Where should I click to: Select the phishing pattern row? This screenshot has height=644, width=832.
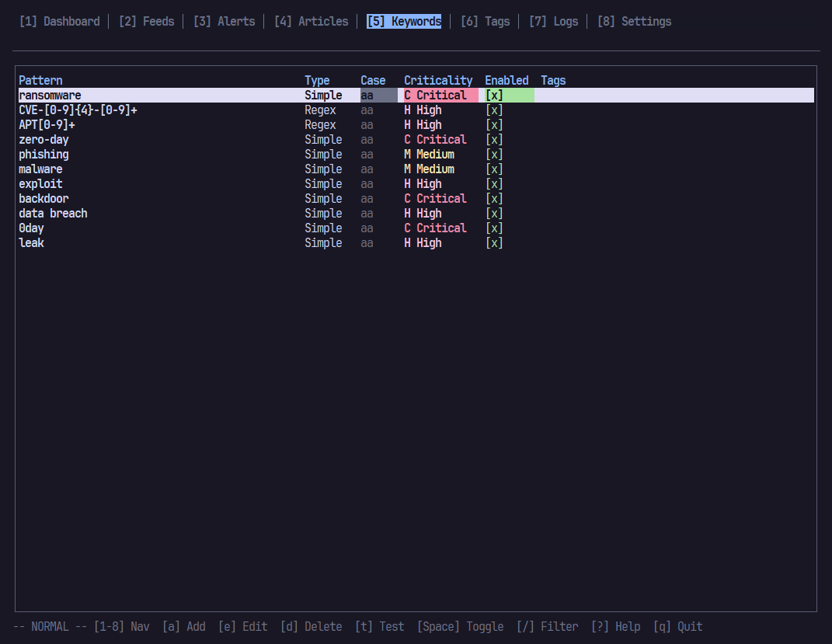(416, 155)
